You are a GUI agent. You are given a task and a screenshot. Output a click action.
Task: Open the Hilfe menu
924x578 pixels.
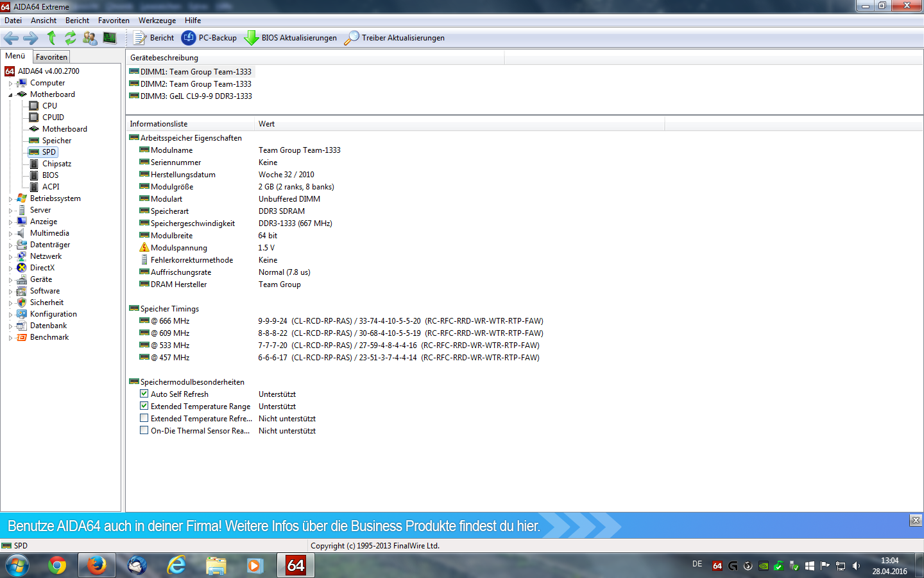point(193,21)
